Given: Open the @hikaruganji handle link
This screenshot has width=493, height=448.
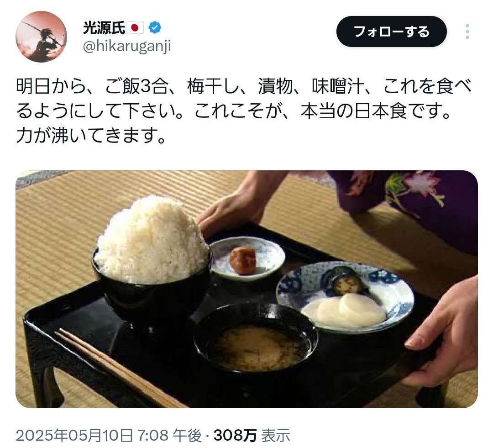Looking at the screenshot, I should [127, 46].
